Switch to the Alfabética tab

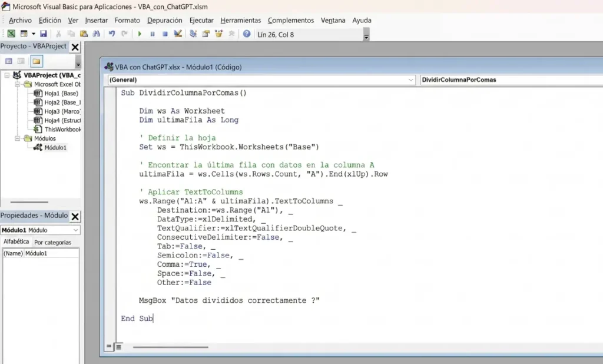[x=16, y=241]
